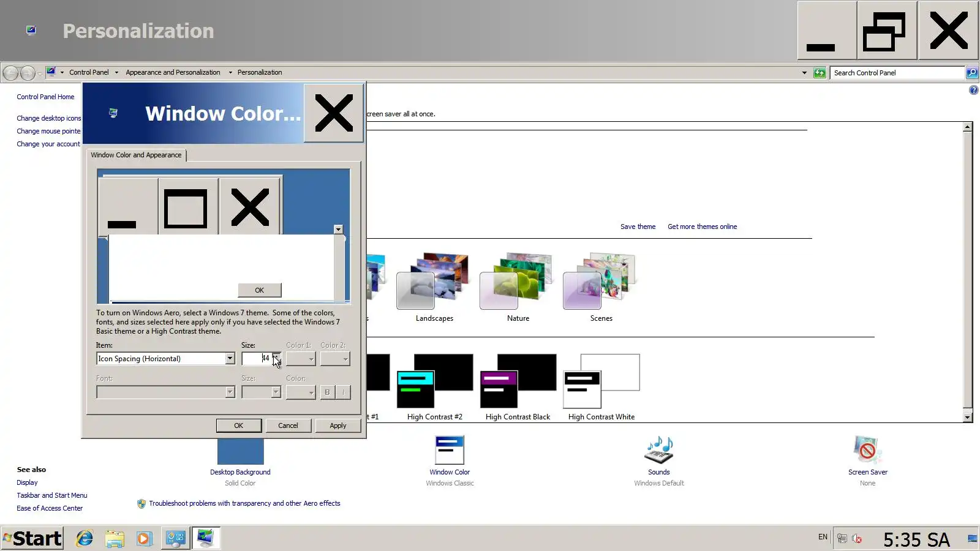Open Taskbar and Start Menu link
Image resolution: width=980 pixels, height=551 pixels.
pos(52,495)
